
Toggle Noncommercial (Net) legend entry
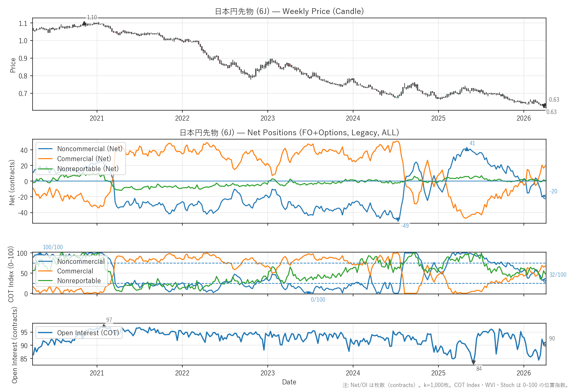[x=90, y=149]
